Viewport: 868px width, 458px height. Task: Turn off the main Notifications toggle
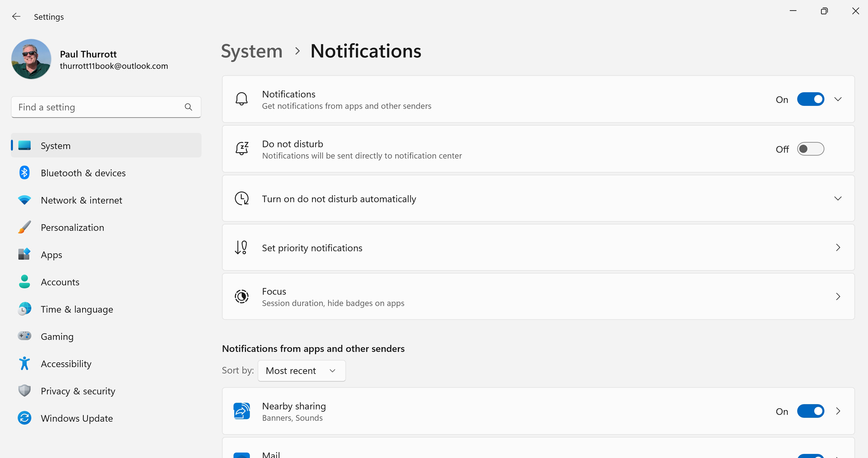tap(810, 100)
